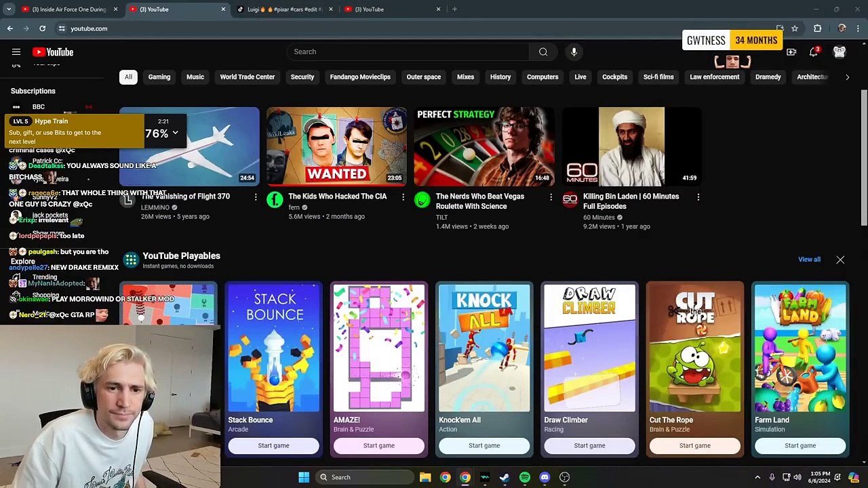868x488 pixels.
Task: Click View all Playables link
Action: 809,260
